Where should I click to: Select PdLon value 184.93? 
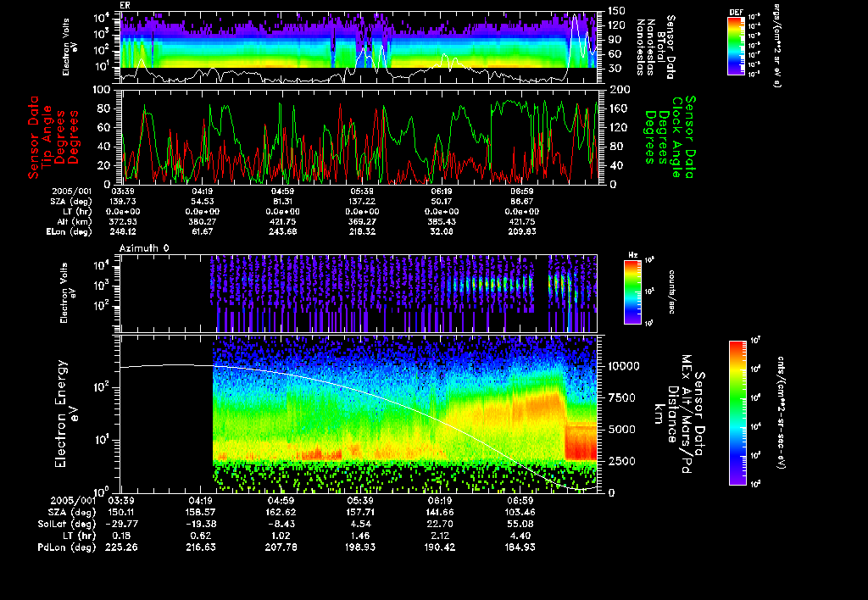(x=520, y=547)
